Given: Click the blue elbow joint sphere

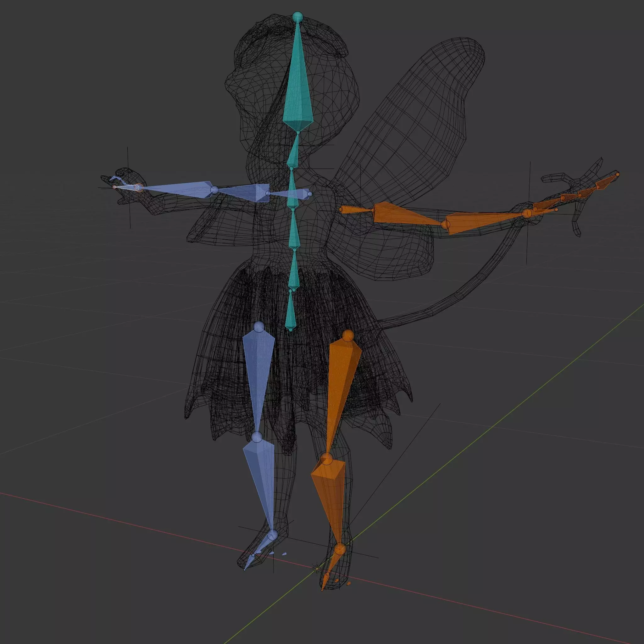Looking at the screenshot, I should [214, 190].
